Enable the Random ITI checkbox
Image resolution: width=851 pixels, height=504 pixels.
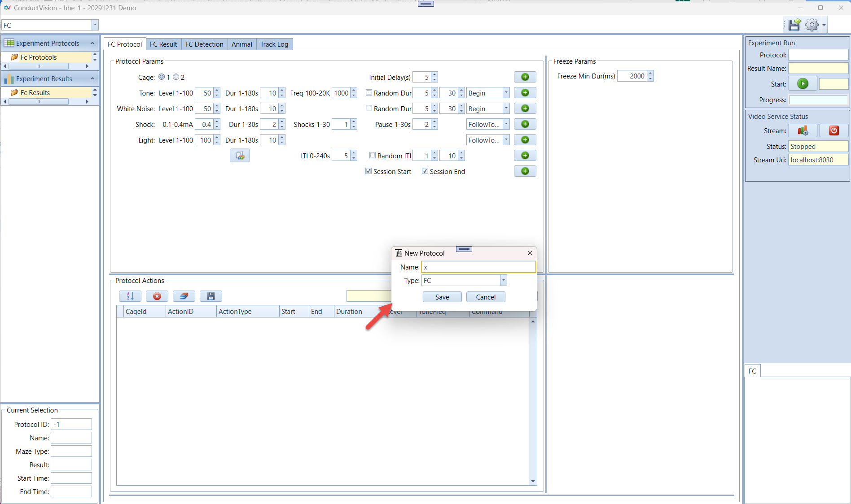point(372,156)
